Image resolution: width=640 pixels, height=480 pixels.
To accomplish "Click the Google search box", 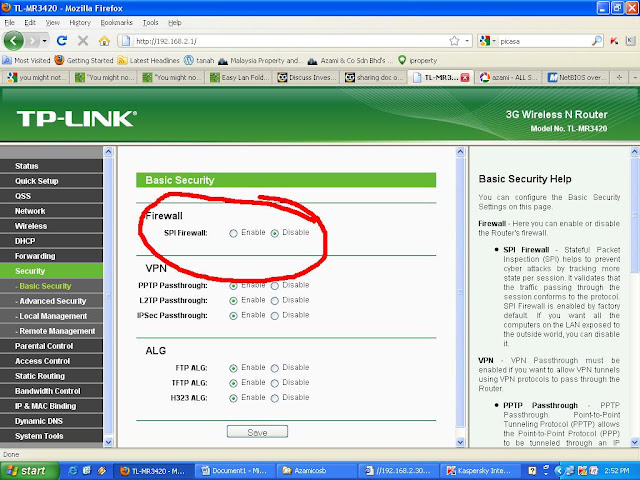I will (544, 41).
